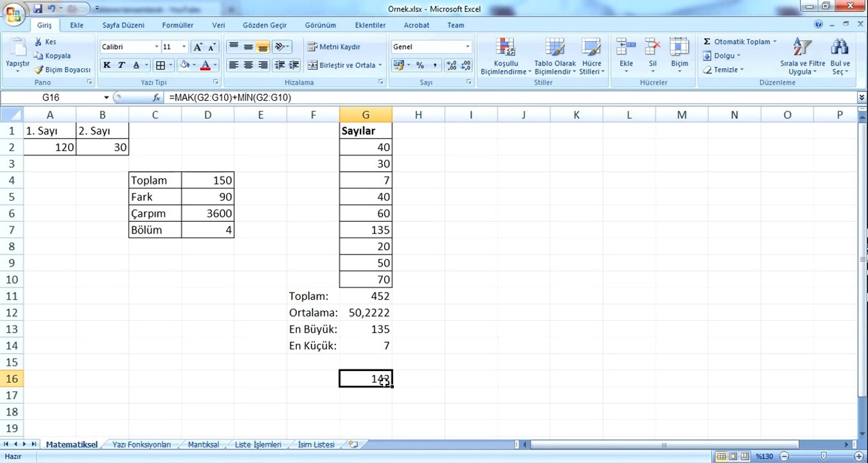Apply the fill color paint bucket
The image size is (868, 463).
click(x=185, y=65)
